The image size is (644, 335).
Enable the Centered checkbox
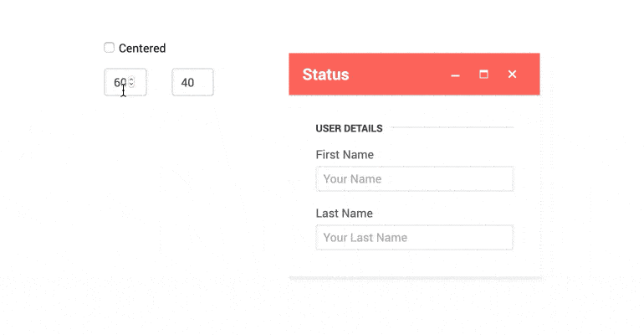(109, 48)
